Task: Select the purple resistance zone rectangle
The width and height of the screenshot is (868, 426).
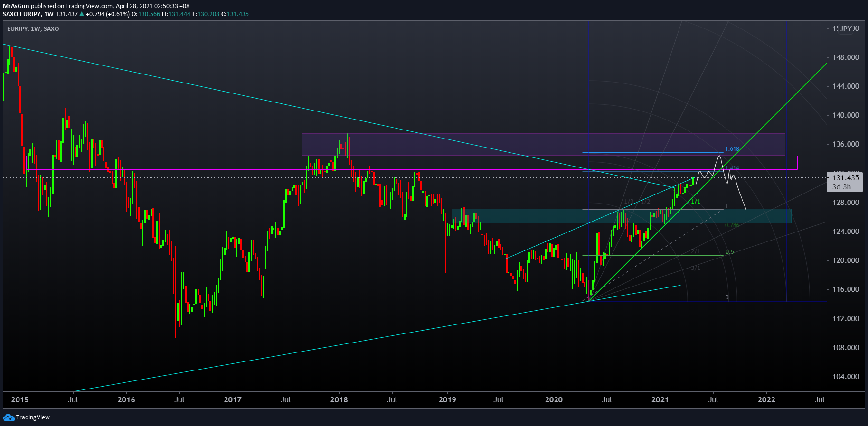Action: pos(543,144)
